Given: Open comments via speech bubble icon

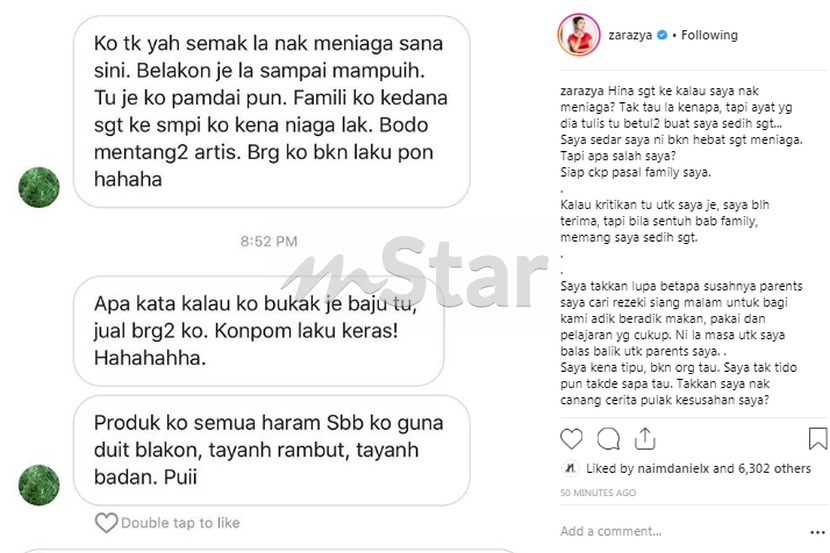Looking at the screenshot, I should [608, 439].
